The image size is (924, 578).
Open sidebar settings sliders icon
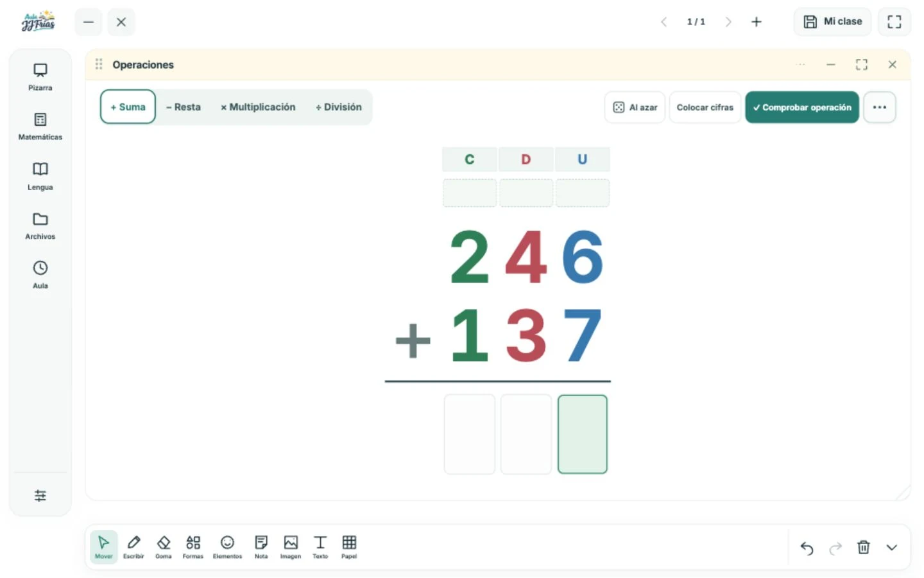point(40,495)
